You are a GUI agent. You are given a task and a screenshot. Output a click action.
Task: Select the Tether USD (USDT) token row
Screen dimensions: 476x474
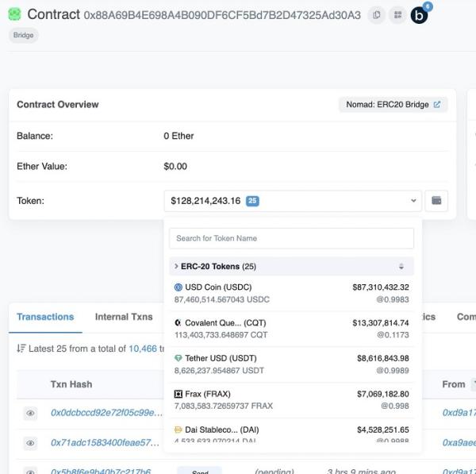click(291, 364)
